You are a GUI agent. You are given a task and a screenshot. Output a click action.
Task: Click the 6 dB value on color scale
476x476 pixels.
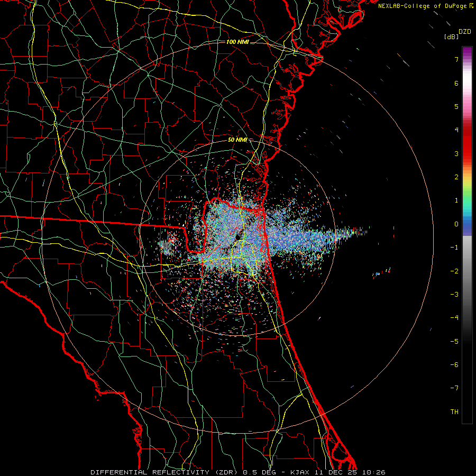tap(456, 83)
